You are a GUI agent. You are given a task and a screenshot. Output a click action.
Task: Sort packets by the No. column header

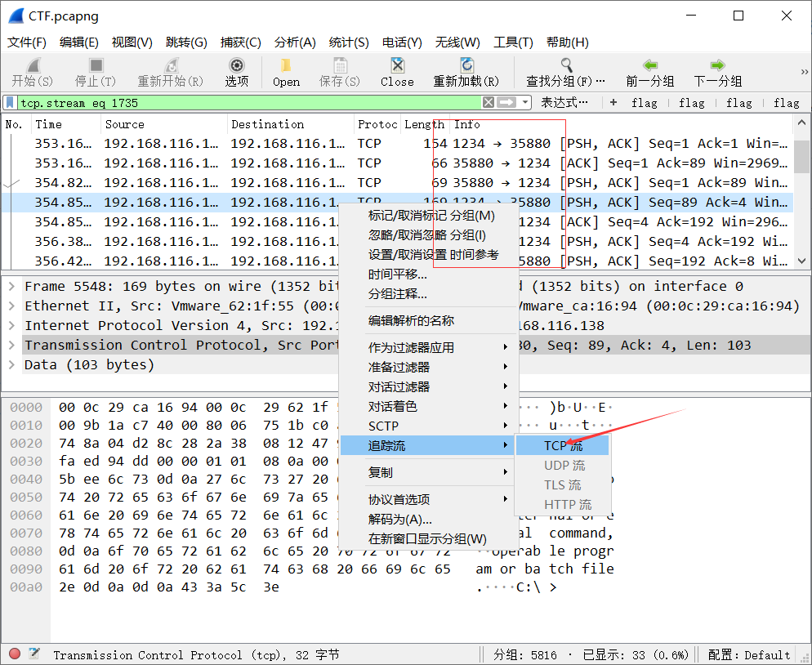click(x=16, y=124)
